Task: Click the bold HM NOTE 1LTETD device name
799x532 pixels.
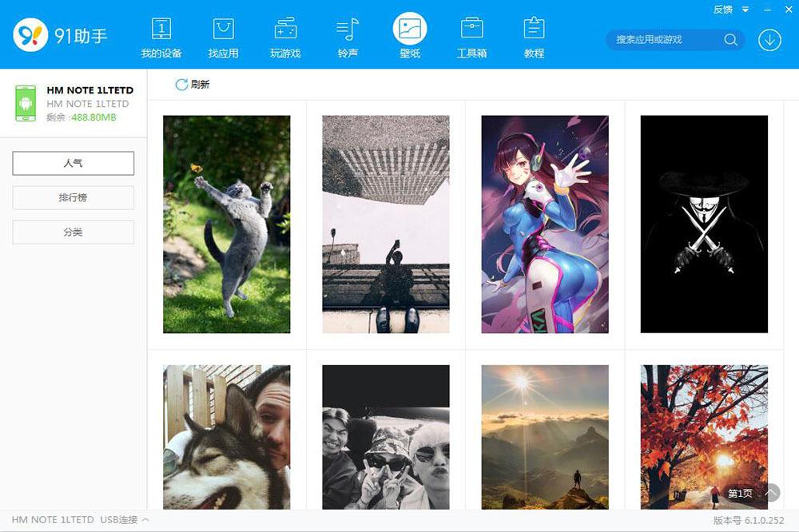Action: (x=90, y=90)
